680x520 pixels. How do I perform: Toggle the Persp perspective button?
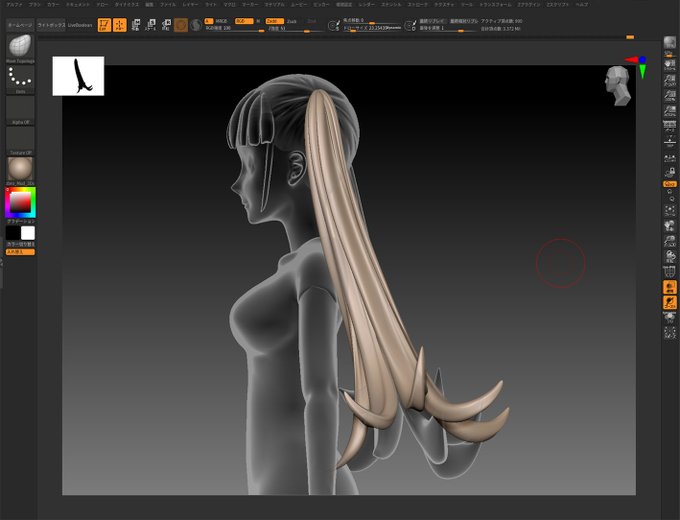(x=670, y=126)
